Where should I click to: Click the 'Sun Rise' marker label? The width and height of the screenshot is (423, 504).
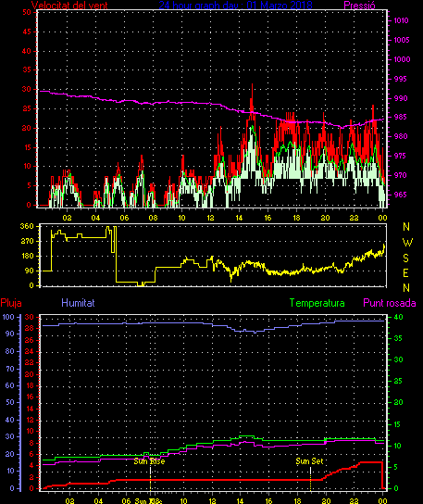[149, 461]
